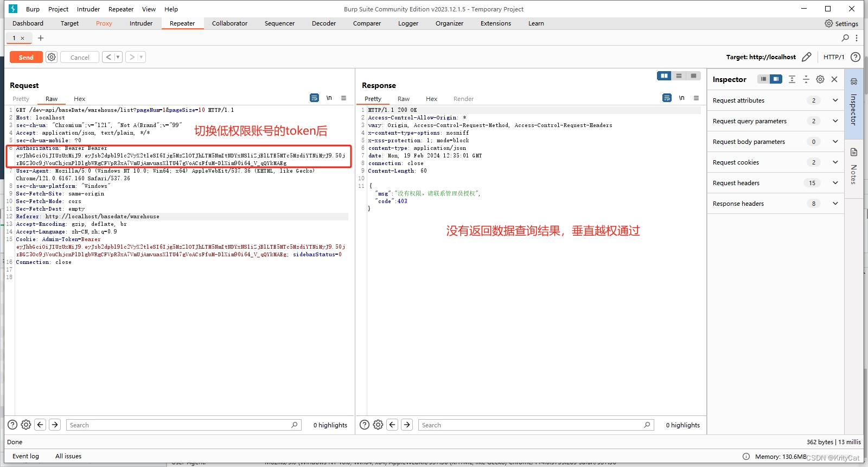Expand all Inspector sections icon
This screenshot has height=467, width=868.
(x=792, y=79)
